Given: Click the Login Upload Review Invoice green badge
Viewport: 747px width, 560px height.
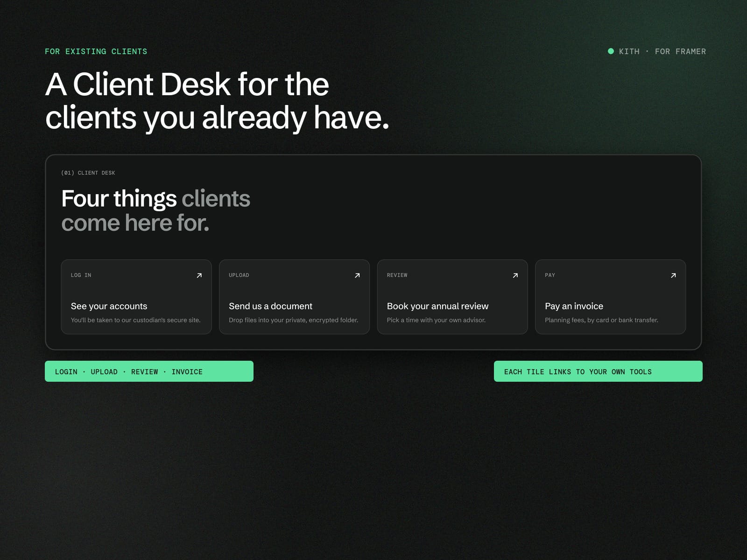Looking at the screenshot, I should coord(149,371).
